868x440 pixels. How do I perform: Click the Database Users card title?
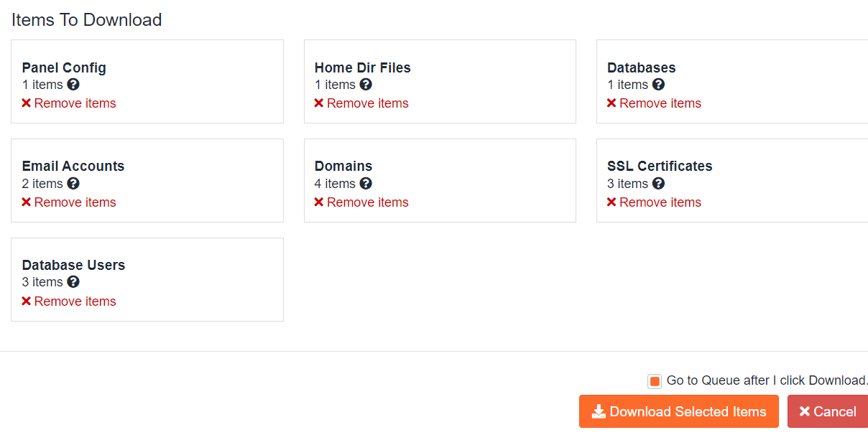[73, 265]
